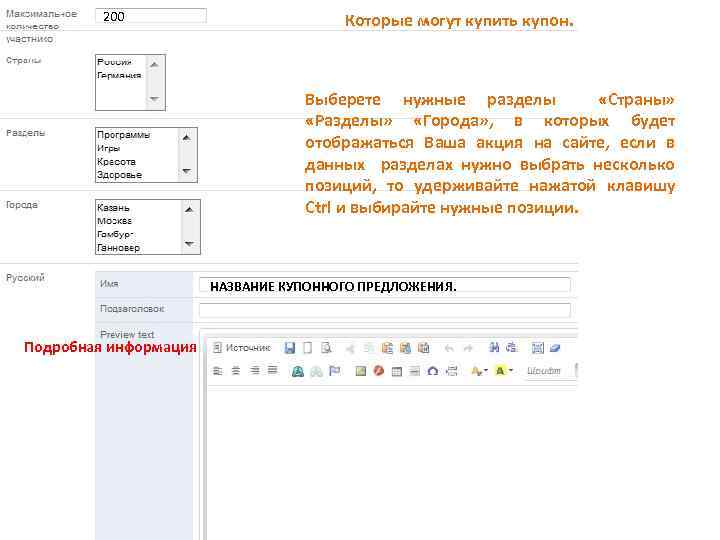Click scroll down arrow in Разделы list
Screen dimensions: 720x540
pos(187,171)
